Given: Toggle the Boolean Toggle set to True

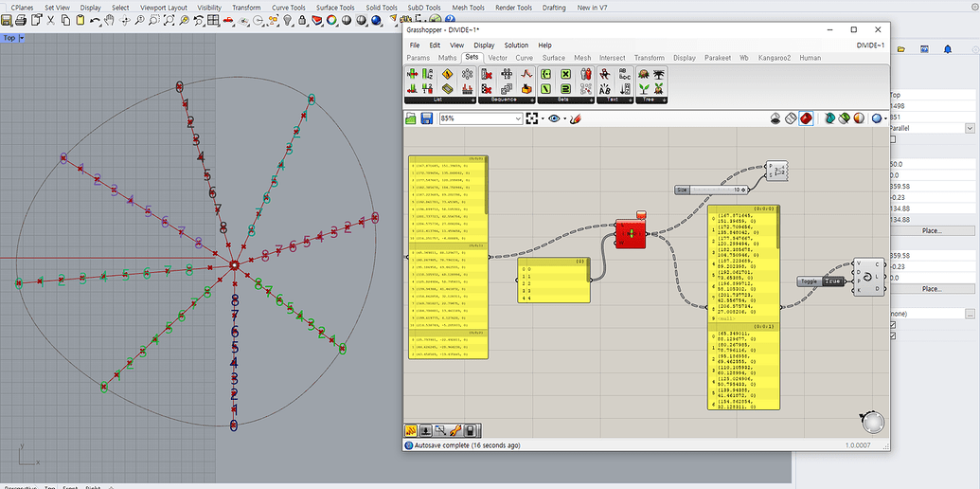Looking at the screenshot, I should pos(832,281).
